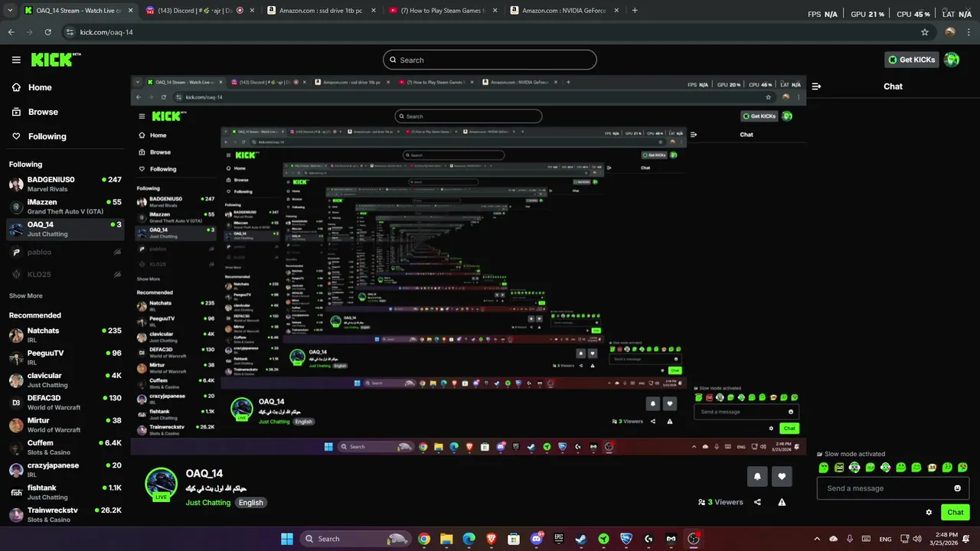Open File Explorer from the taskbar
The image size is (980, 551).
coord(446,539)
